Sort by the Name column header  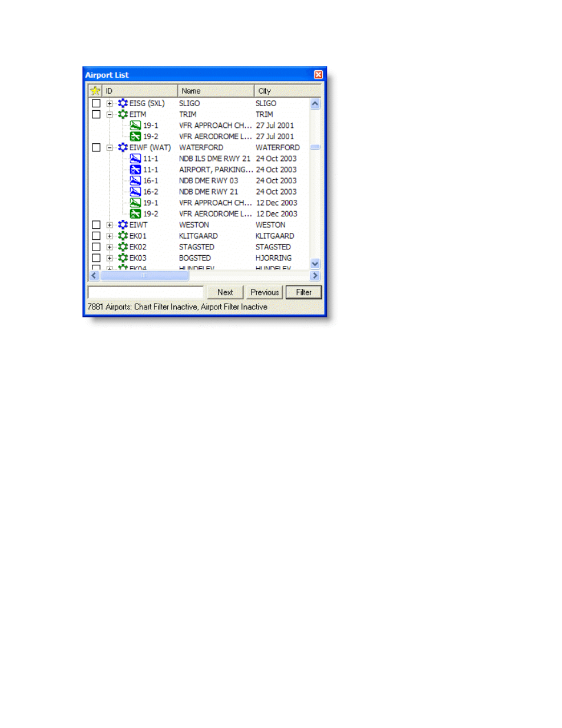click(x=216, y=91)
